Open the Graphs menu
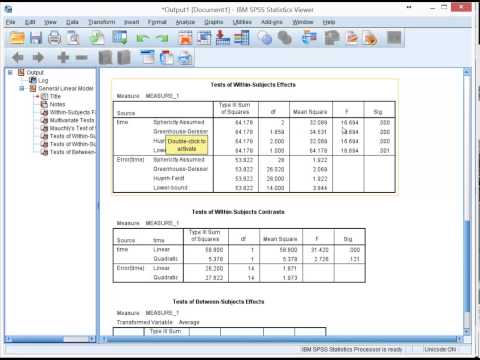This screenshot has height=360, width=480. (x=214, y=22)
